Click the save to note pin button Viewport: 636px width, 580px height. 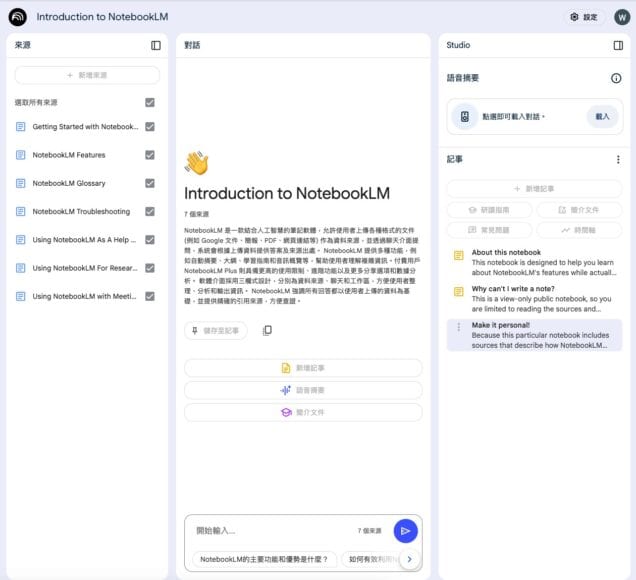point(216,331)
